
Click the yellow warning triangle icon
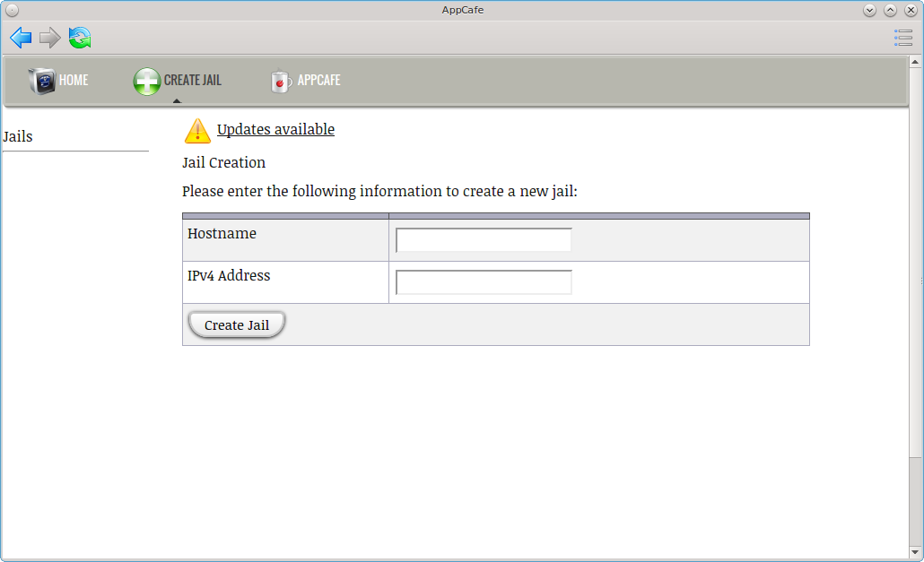point(197,131)
